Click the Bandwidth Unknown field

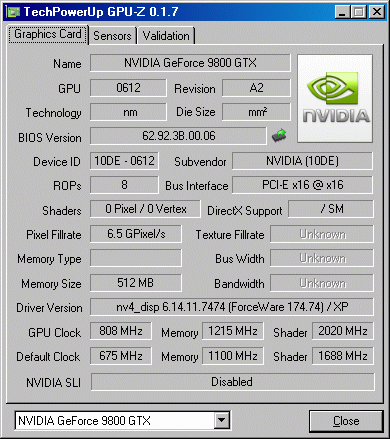pos(322,283)
